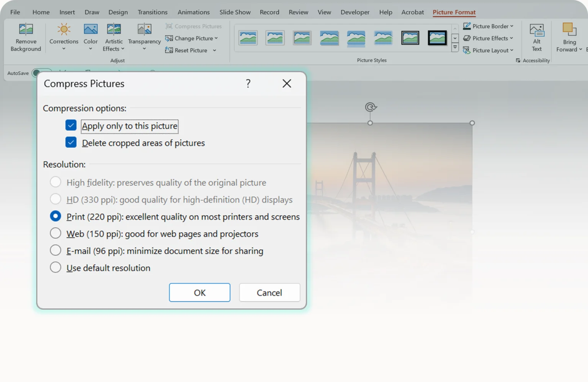Uncheck Apply only to this picture
This screenshot has width=588, height=382.
pyautogui.click(x=71, y=125)
